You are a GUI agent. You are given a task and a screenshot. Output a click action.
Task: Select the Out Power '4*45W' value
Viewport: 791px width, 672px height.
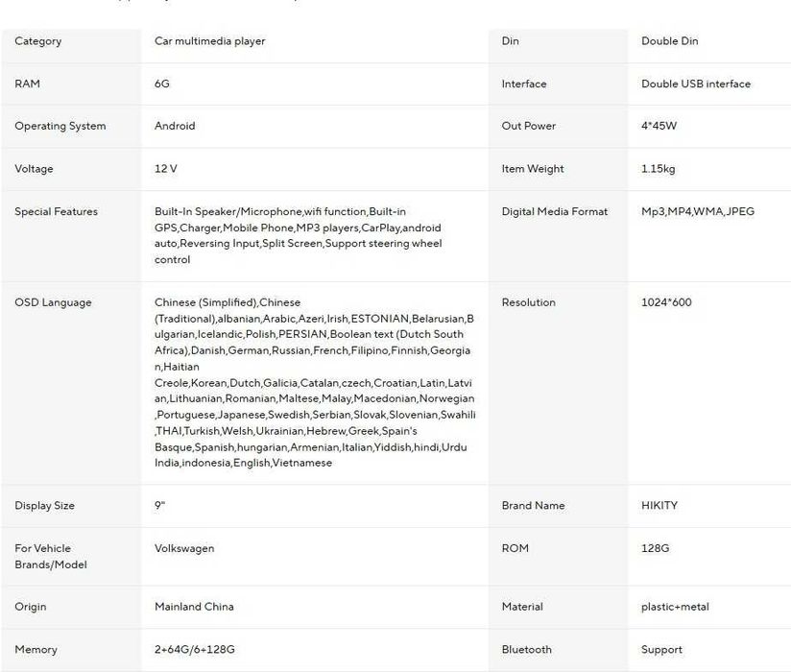tap(659, 126)
